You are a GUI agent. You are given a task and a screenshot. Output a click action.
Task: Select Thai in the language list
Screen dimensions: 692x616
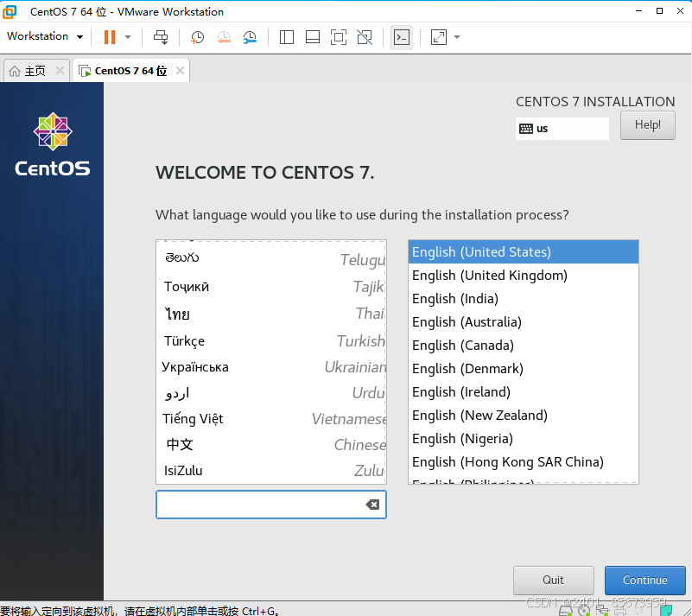[271, 314]
